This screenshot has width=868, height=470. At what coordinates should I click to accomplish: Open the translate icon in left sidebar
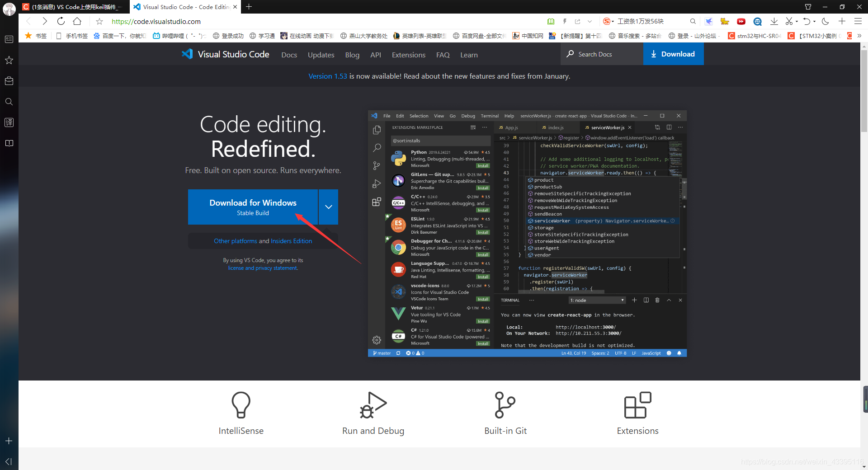click(9, 122)
